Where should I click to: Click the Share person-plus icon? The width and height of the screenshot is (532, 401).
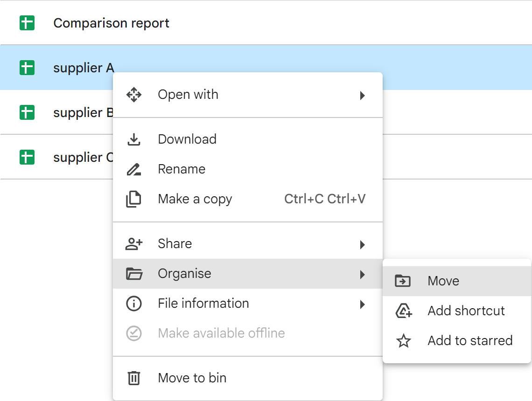pos(134,244)
